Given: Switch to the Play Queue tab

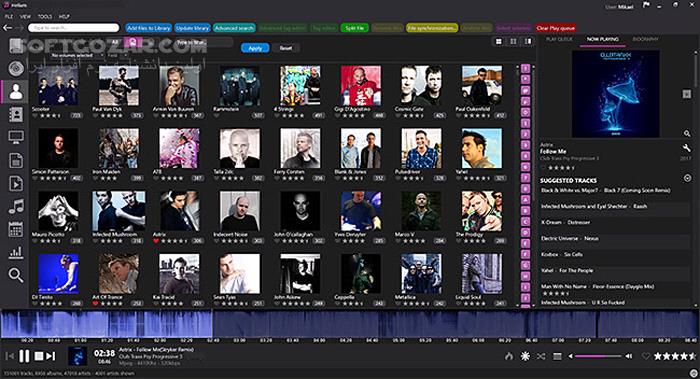Looking at the screenshot, I should (559, 39).
